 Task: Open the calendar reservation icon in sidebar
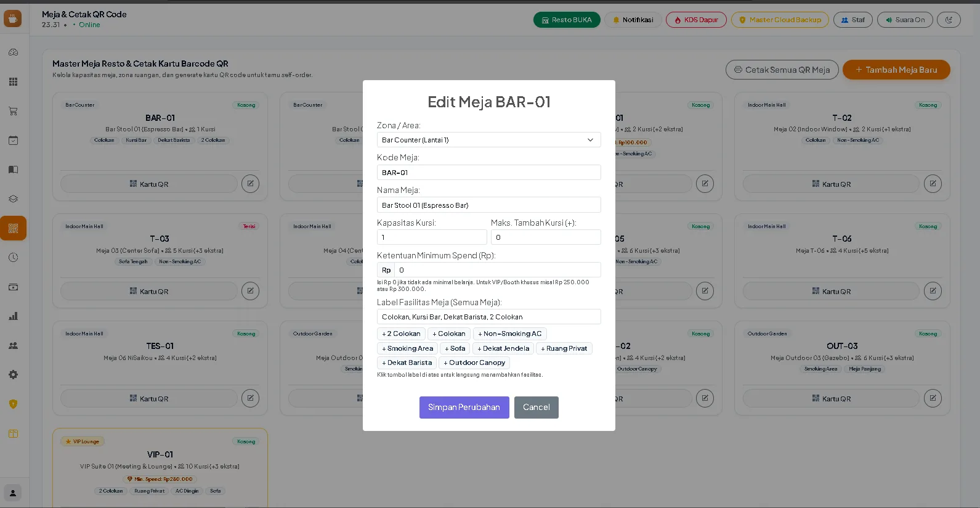[13, 141]
